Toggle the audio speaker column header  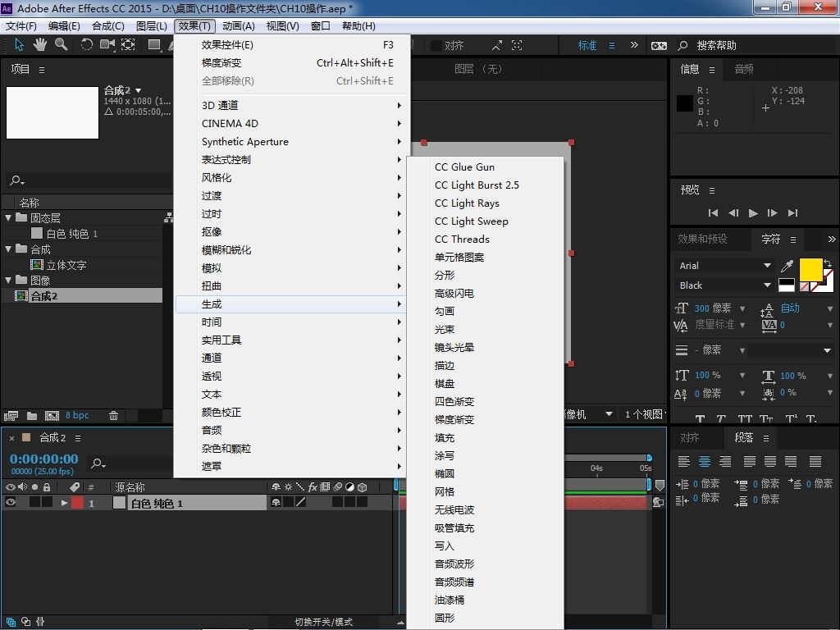tap(22, 487)
